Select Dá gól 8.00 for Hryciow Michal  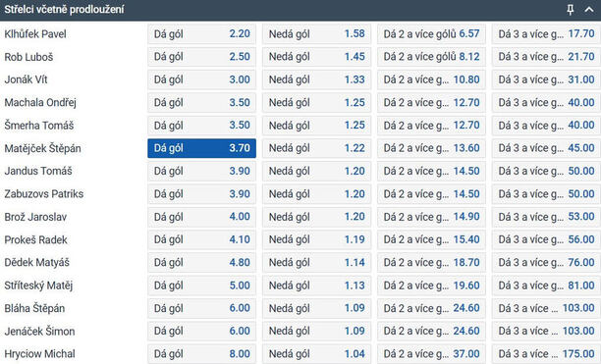201,353
